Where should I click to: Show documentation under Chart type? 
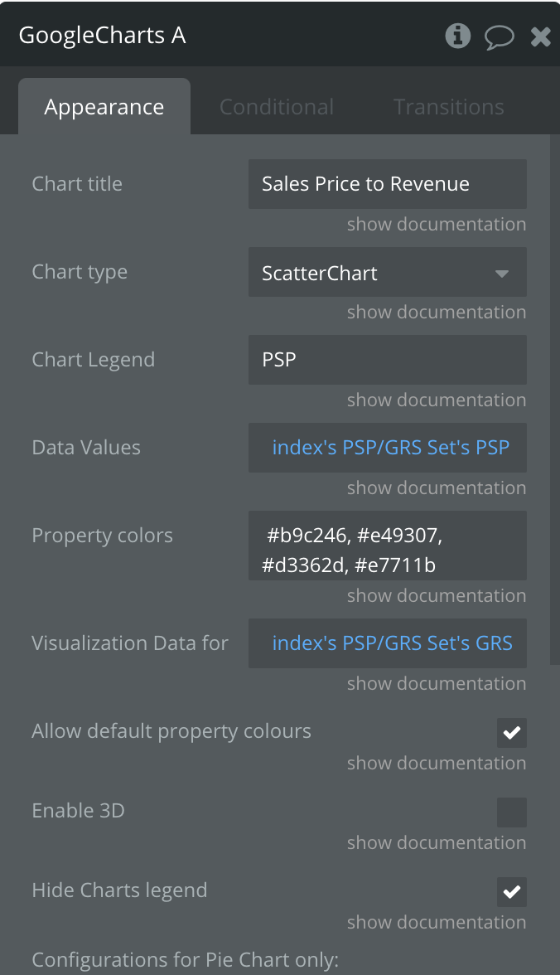click(x=437, y=312)
